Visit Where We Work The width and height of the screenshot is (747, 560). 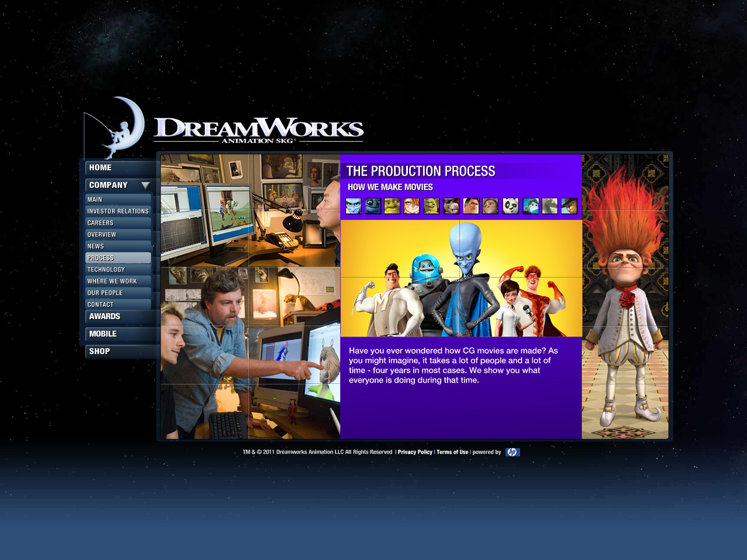pyautogui.click(x=118, y=281)
